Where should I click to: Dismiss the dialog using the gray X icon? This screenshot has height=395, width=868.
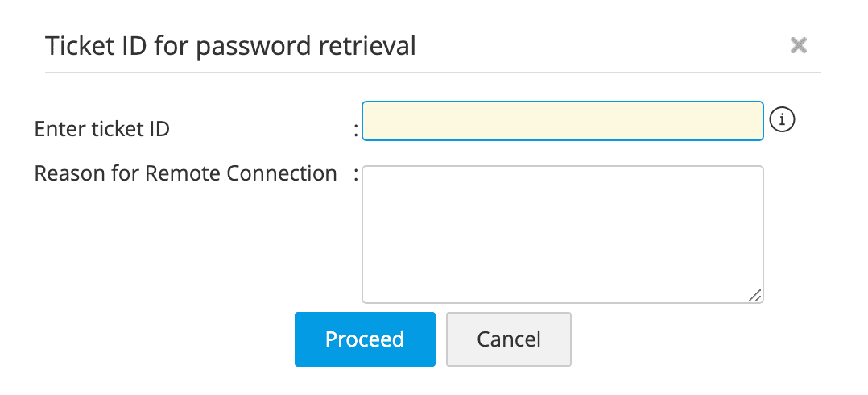point(798,45)
